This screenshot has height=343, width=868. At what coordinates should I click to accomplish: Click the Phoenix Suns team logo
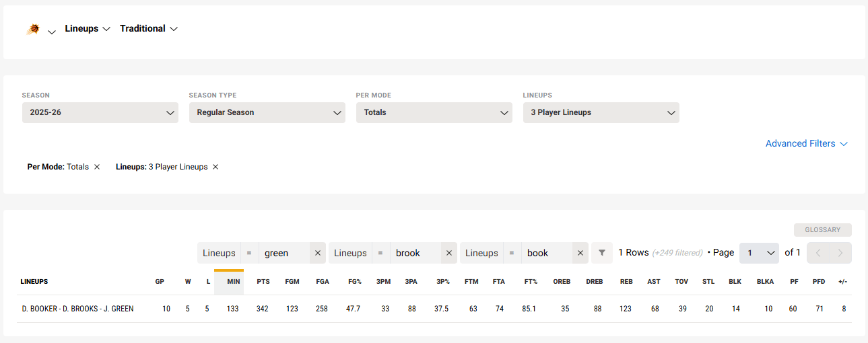coord(33,30)
